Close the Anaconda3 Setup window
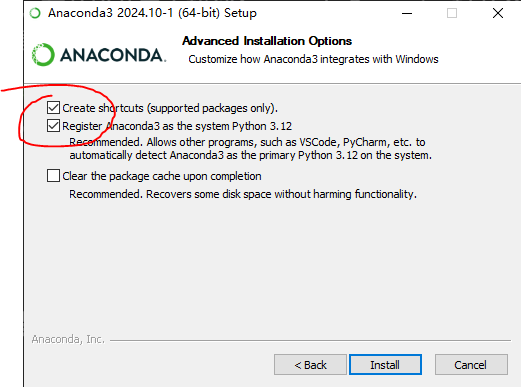The image size is (521, 387). coord(498,13)
